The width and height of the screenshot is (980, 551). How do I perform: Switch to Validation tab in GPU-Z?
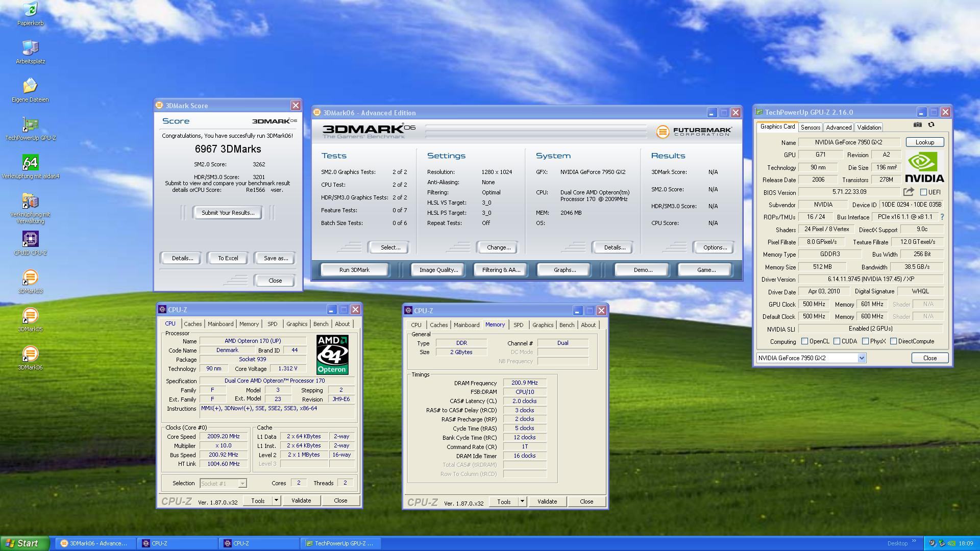click(869, 128)
